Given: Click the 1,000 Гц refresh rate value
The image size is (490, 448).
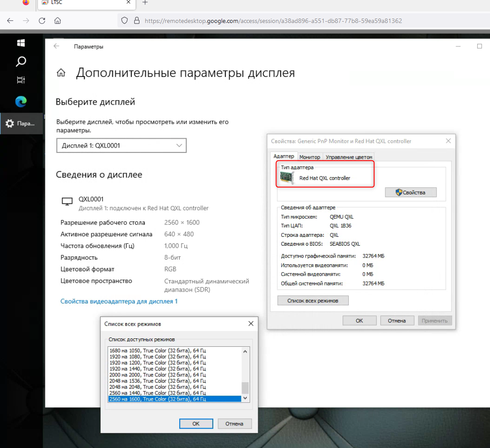Looking at the screenshot, I should coord(176,246).
